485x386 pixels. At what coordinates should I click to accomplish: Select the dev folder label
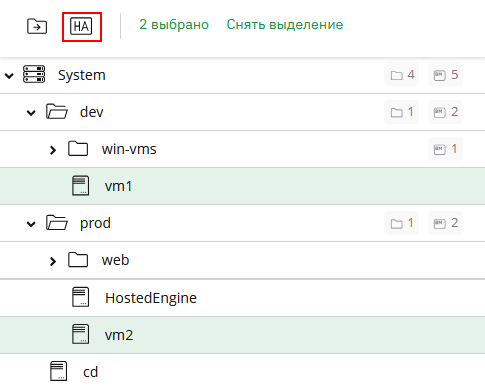(x=92, y=112)
